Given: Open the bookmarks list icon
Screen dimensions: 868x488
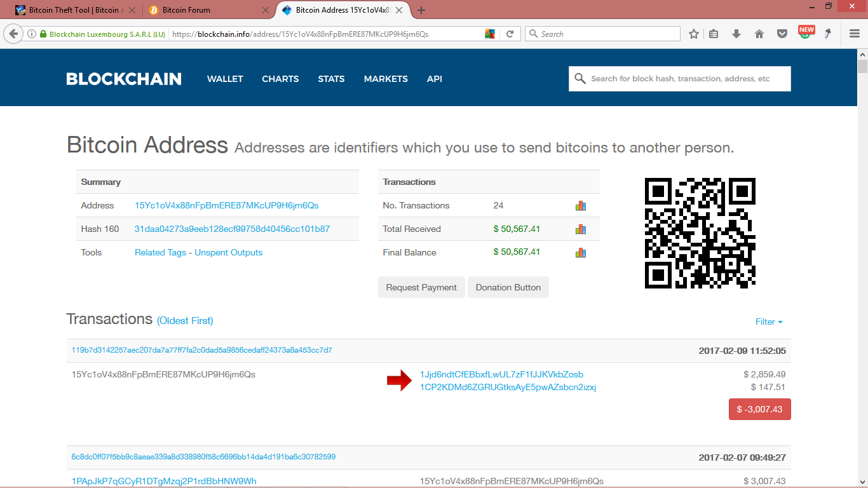Looking at the screenshot, I should [x=714, y=34].
